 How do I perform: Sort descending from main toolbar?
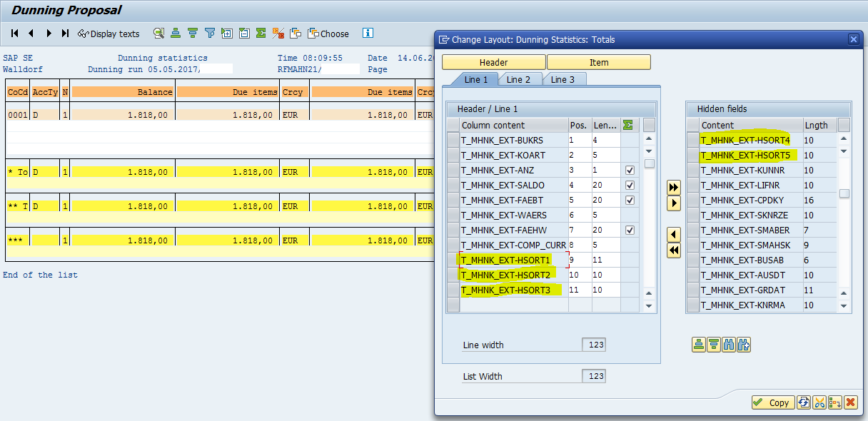tap(193, 34)
